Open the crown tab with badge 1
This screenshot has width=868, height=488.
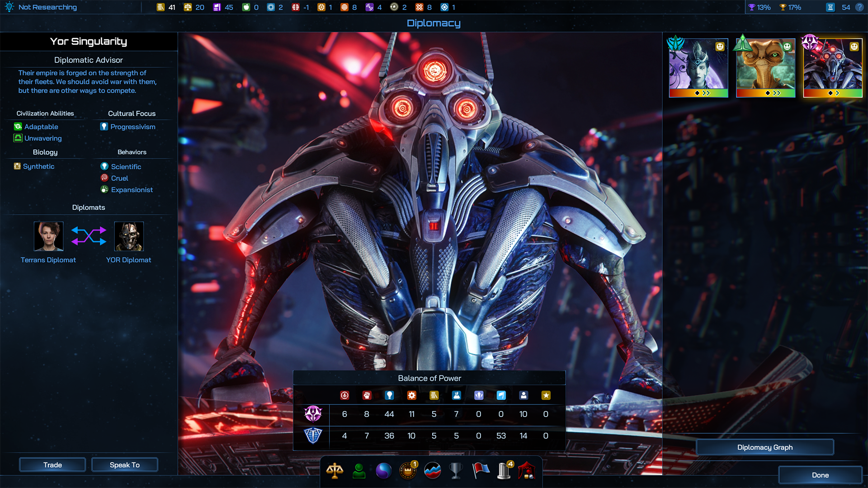click(408, 470)
